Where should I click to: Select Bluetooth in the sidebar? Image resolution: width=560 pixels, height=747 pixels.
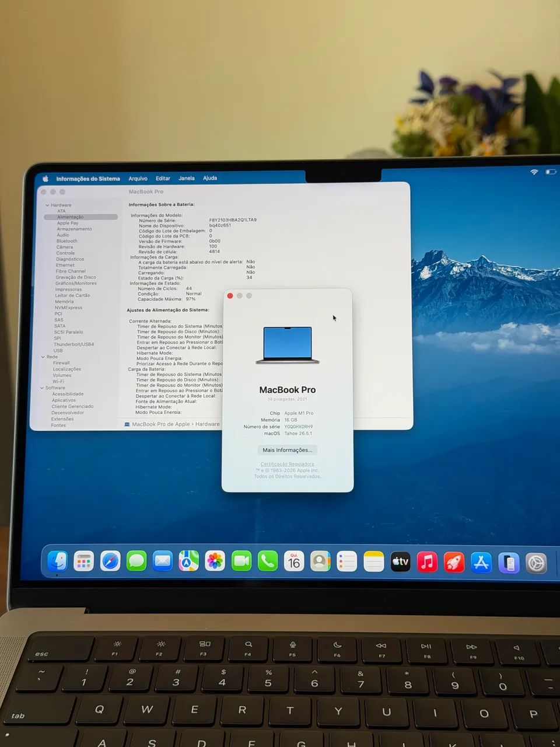click(66, 241)
